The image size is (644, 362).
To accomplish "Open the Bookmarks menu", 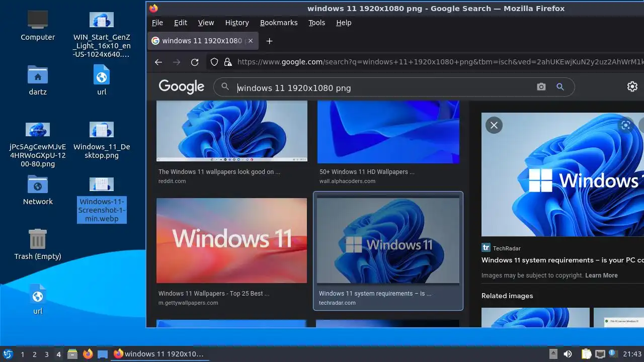I will (x=279, y=23).
